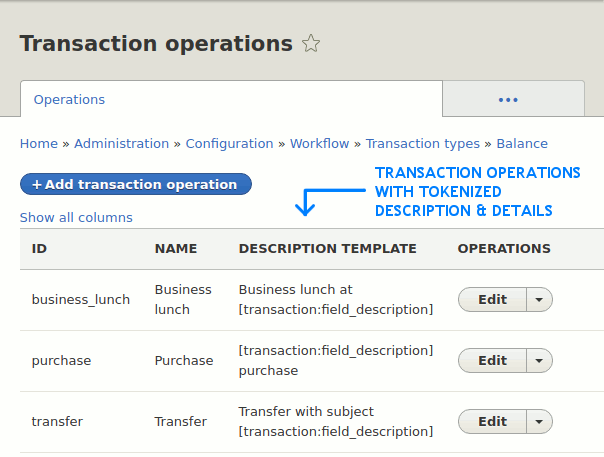Star the Transaction operations page shortcut
Viewport: 604px width, 457px height.
(x=311, y=43)
